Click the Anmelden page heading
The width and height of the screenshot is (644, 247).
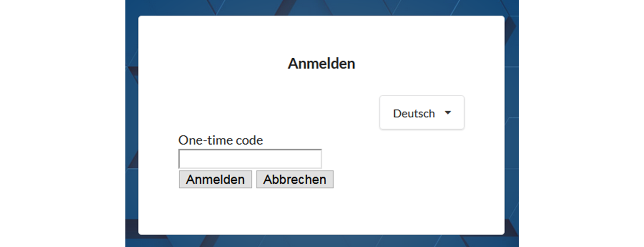[x=322, y=63]
